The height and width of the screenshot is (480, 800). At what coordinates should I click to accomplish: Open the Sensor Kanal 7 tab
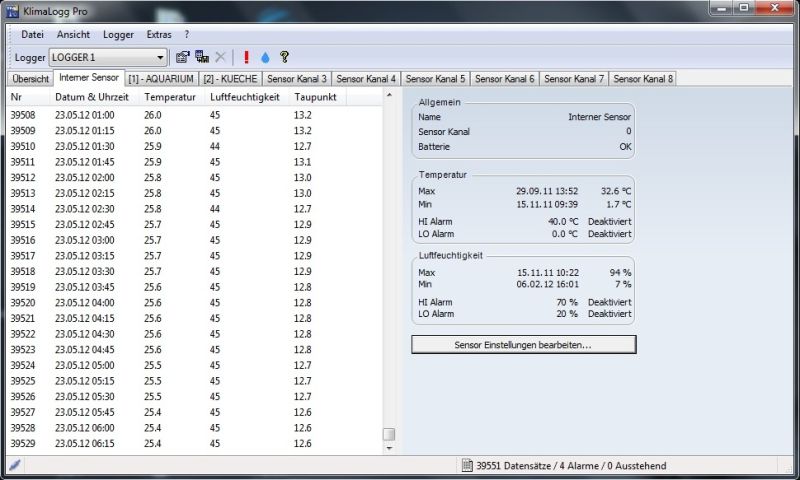[574, 79]
